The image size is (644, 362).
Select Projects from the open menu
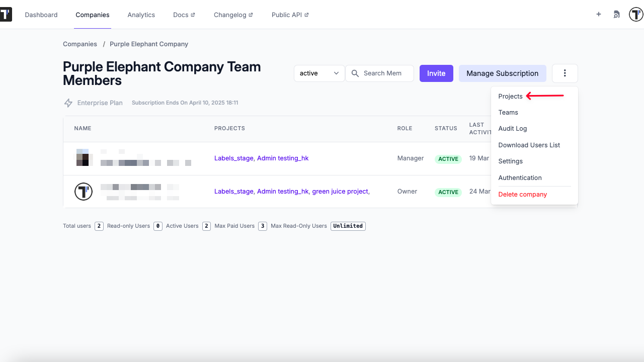point(510,96)
